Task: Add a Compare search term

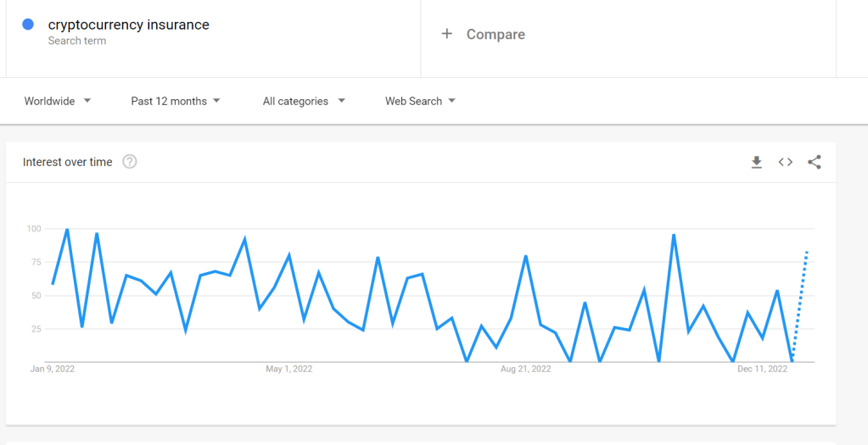Action: [496, 35]
